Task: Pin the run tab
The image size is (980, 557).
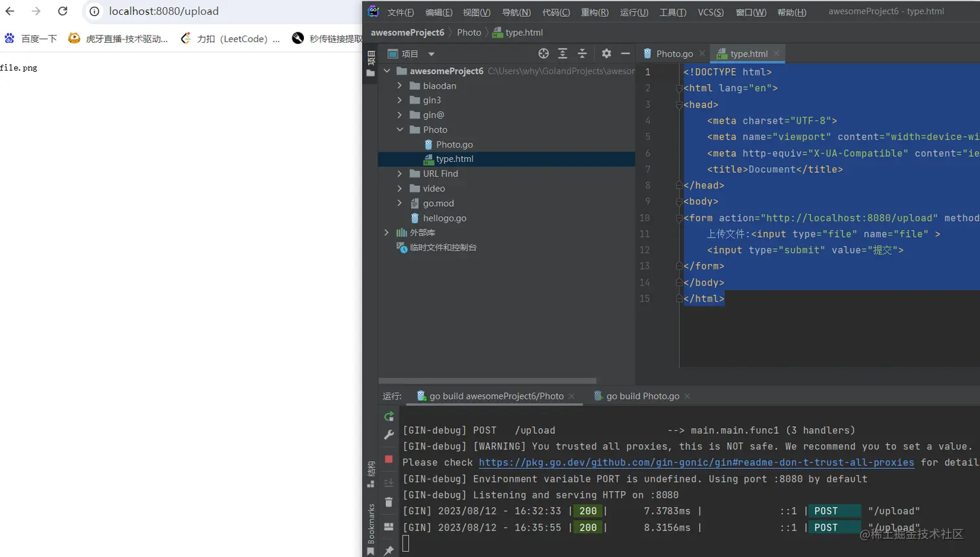Action: coord(389,550)
